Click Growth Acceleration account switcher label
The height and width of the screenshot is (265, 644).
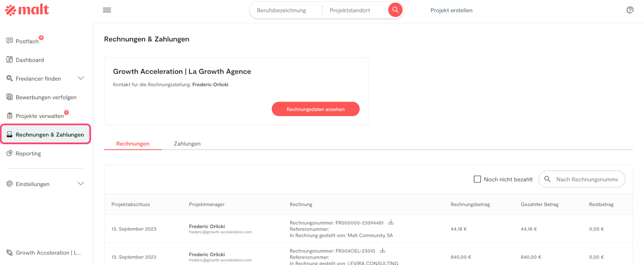pos(48,252)
